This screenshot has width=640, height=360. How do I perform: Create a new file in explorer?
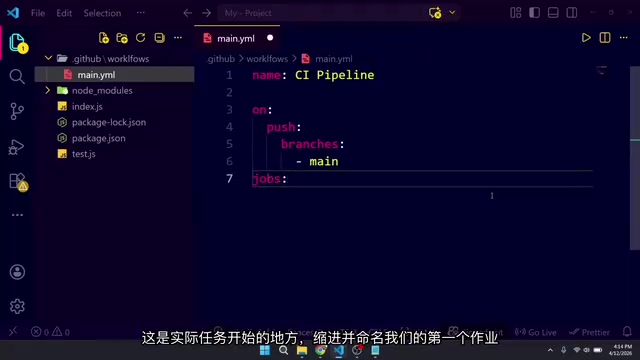104,38
